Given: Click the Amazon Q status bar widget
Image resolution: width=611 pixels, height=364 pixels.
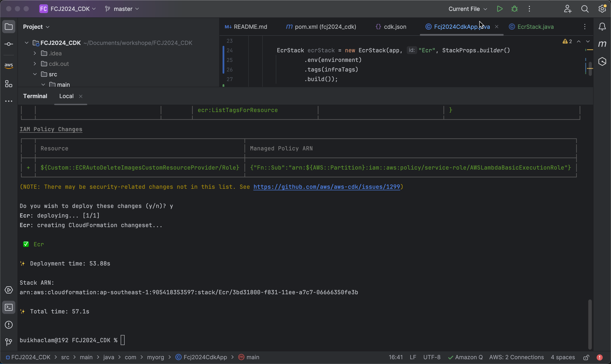Looking at the screenshot, I should tap(466, 357).
